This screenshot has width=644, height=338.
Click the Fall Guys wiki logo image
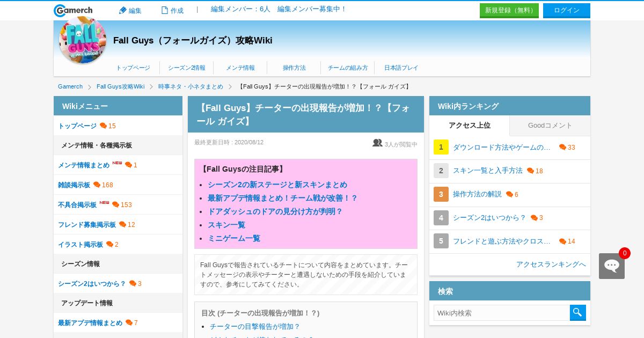click(83, 40)
